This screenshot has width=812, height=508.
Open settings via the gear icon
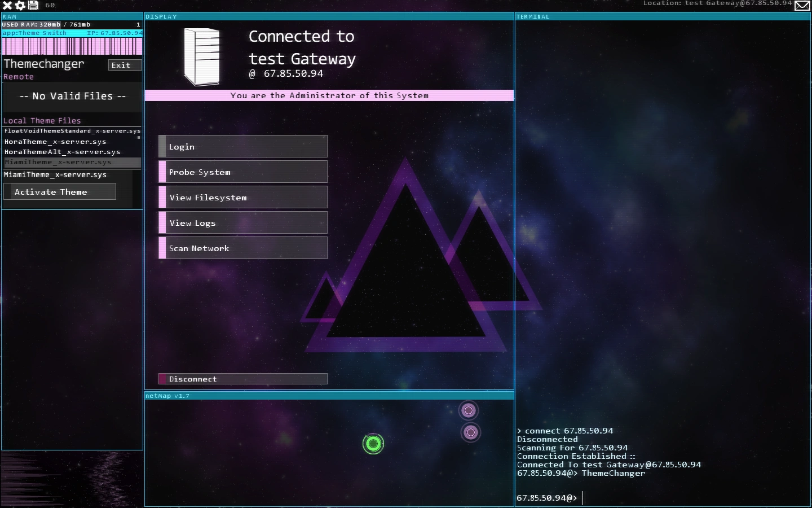(x=20, y=5)
